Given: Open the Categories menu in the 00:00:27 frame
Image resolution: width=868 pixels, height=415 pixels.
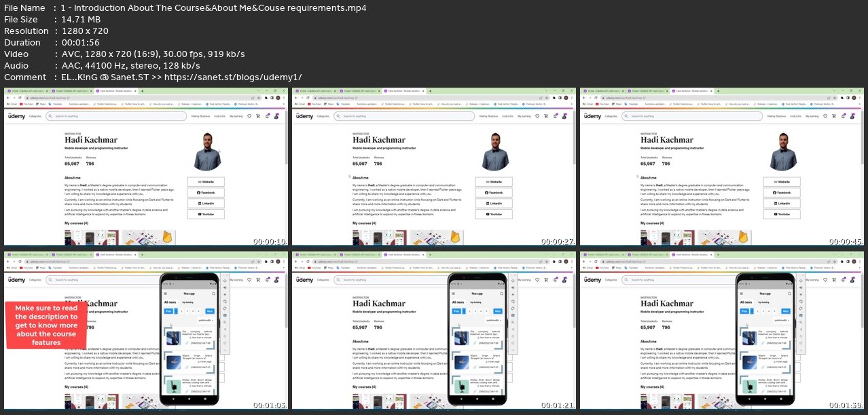Looking at the screenshot, I should [323, 116].
